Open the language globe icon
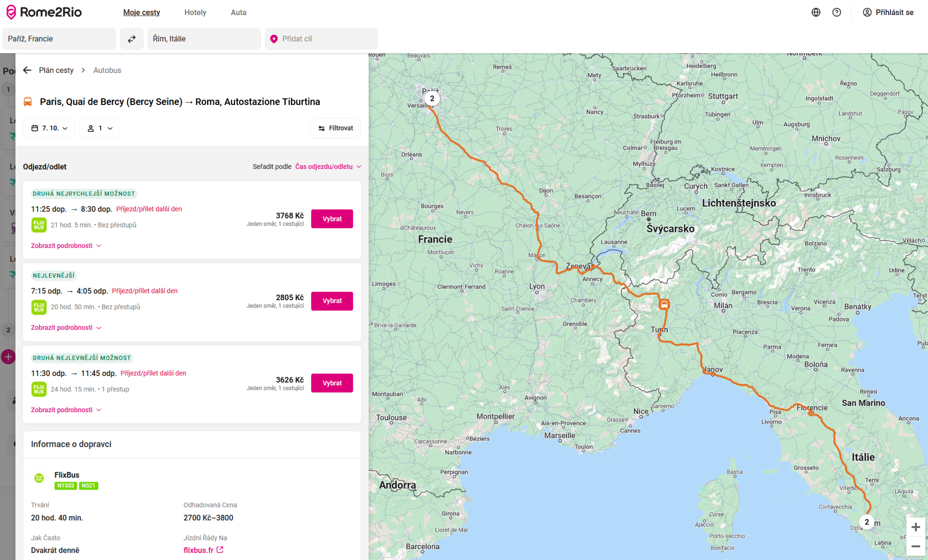The width and height of the screenshot is (928, 560). [x=815, y=13]
